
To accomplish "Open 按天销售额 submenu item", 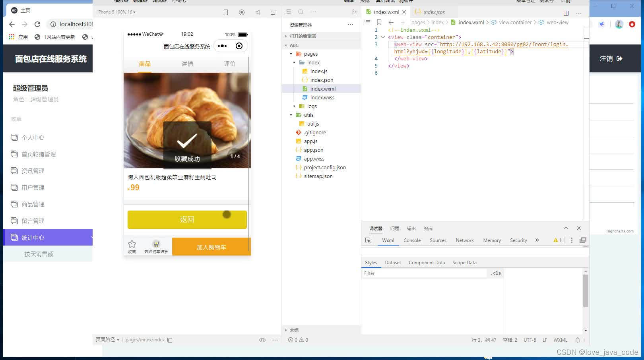I will (x=39, y=254).
